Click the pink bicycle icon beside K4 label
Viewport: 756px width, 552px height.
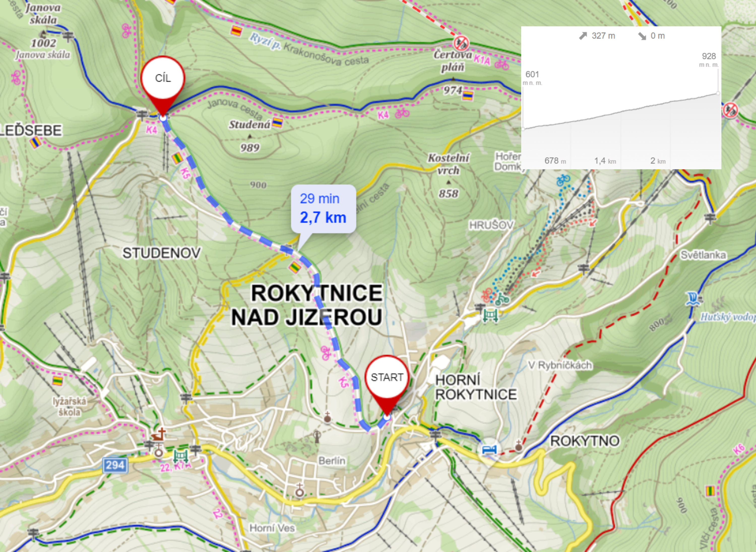(402, 114)
